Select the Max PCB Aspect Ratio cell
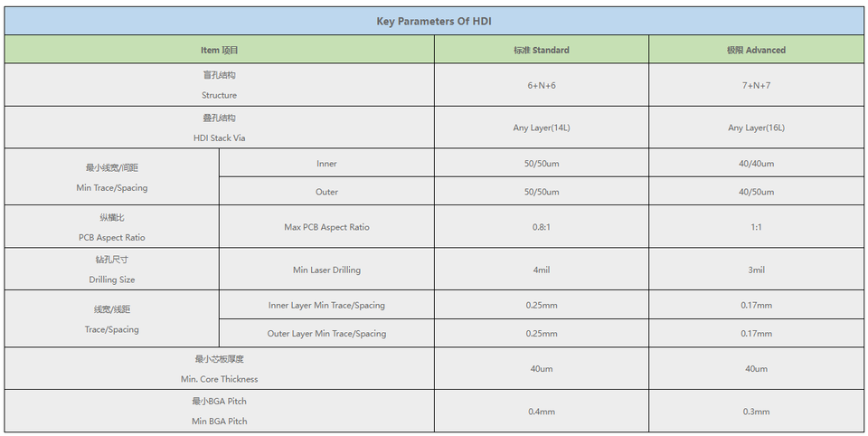Viewport: 868px width, 436px height. coord(326,227)
